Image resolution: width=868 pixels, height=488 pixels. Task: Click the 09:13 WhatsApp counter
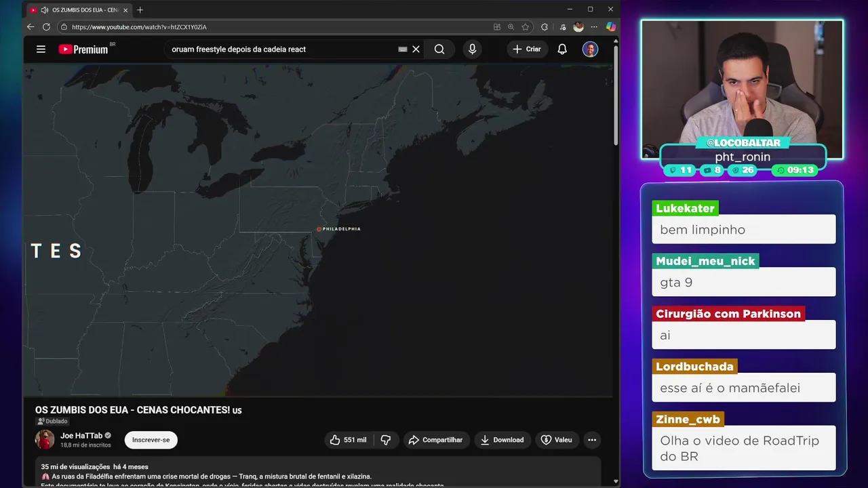[x=795, y=170]
